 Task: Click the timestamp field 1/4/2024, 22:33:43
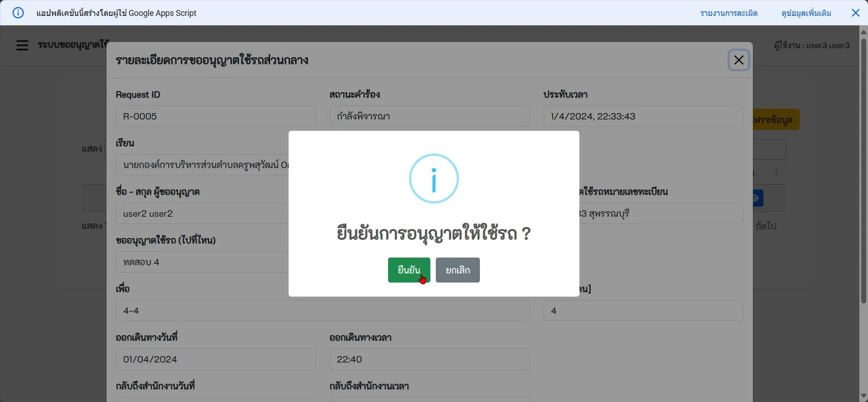[643, 116]
